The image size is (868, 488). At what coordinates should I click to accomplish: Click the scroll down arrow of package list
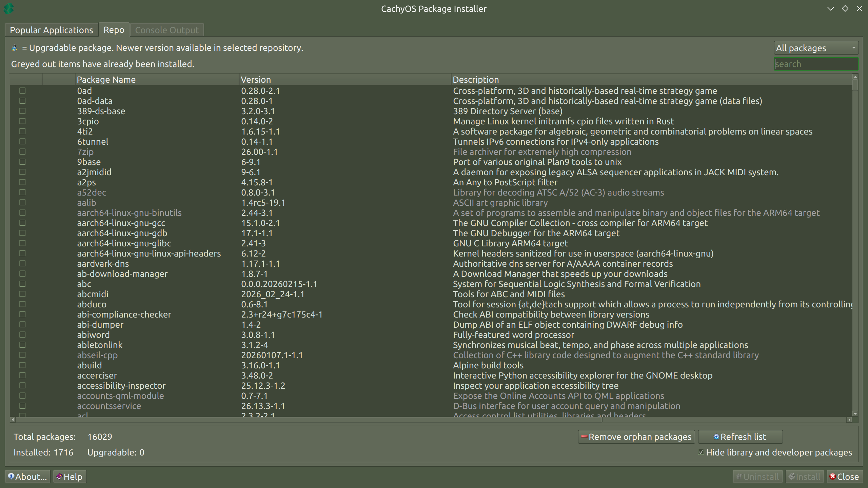855,414
